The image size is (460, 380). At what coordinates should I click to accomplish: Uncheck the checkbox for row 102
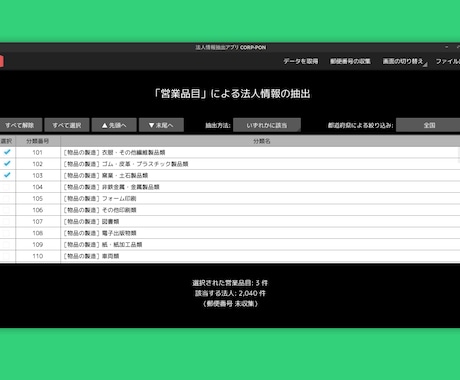(x=7, y=164)
